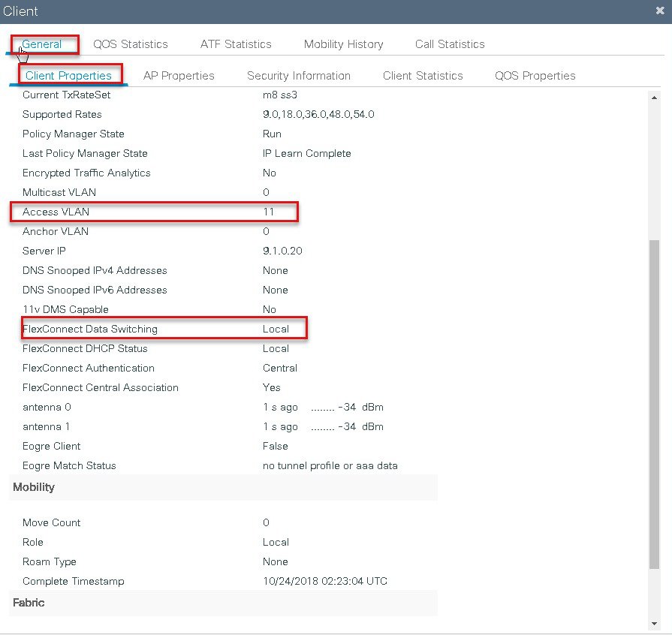Click the FlexConnect Data Switching label
This screenshot has width=672, height=635.
click(90, 329)
